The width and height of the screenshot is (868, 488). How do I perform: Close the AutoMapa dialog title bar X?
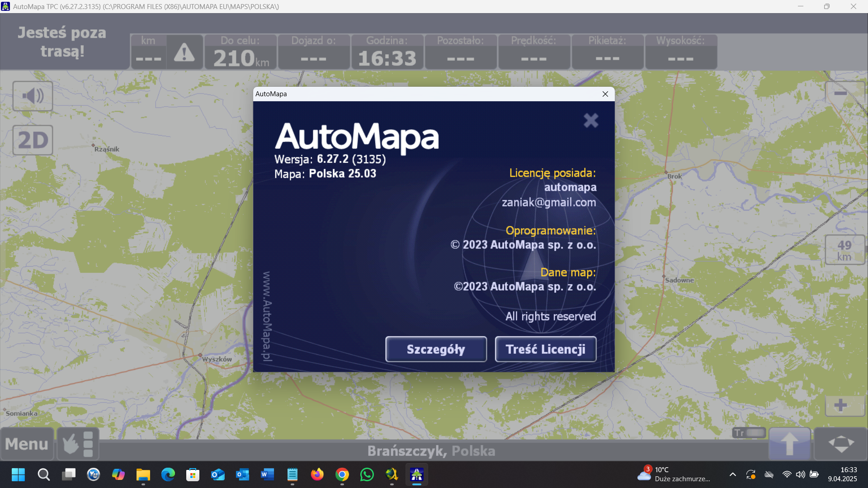coord(605,94)
